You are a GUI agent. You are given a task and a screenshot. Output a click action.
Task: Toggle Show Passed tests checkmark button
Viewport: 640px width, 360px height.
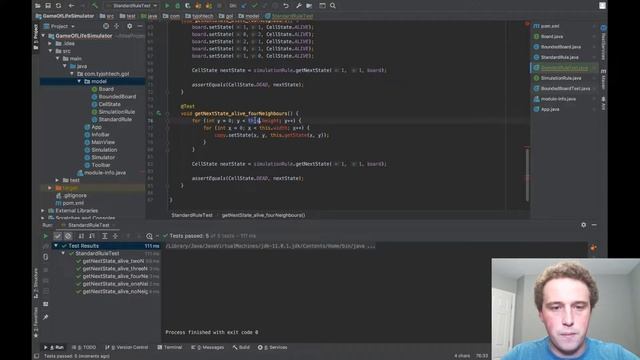[58, 236]
